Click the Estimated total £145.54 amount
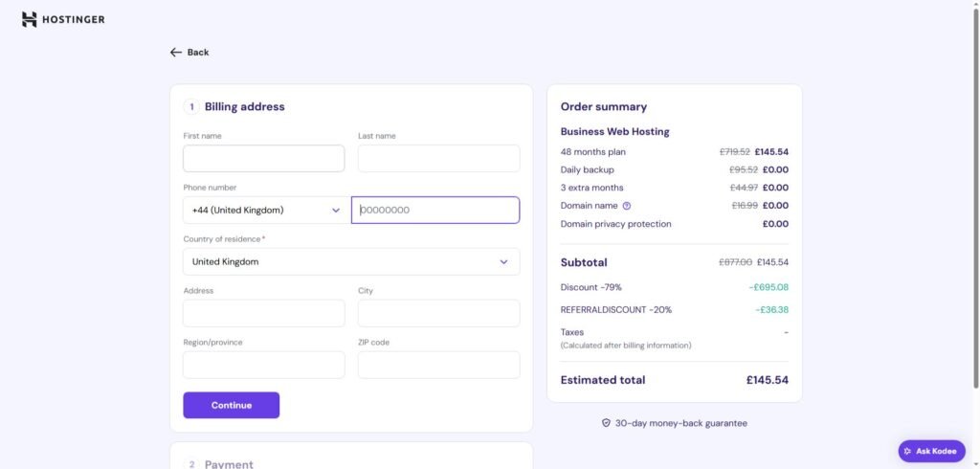This screenshot has width=980, height=469. point(768,380)
